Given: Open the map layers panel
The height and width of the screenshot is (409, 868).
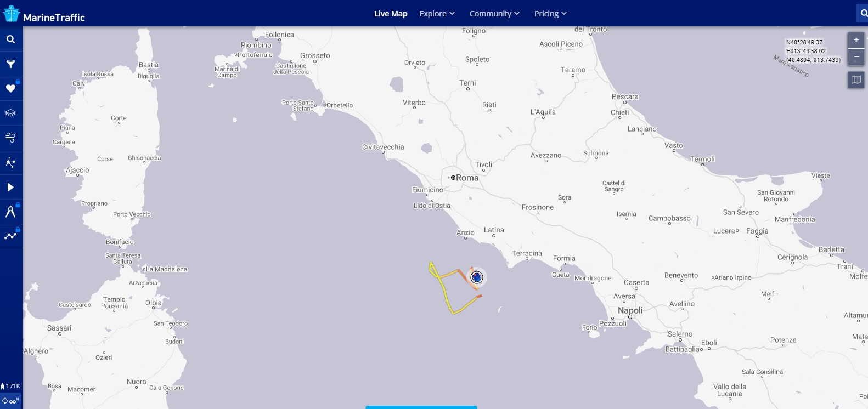Looking at the screenshot, I should [x=10, y=113].
